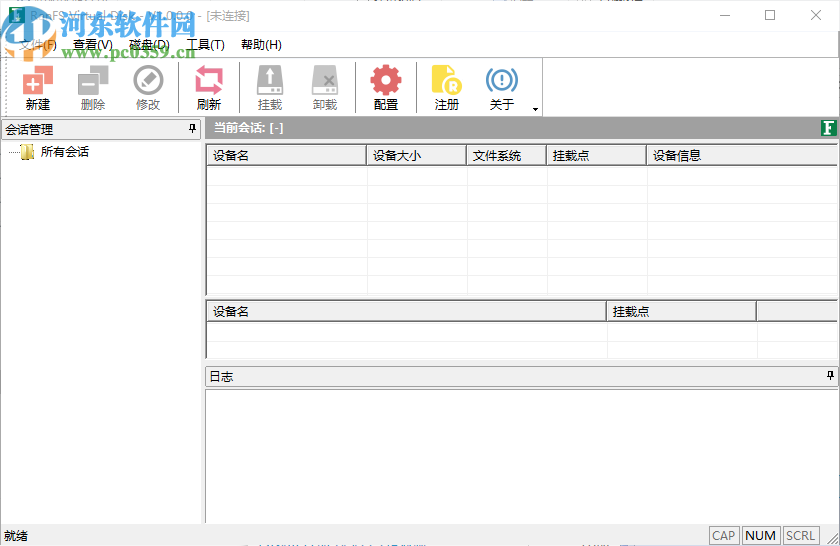Open the 查看(V) menu

pos(93,44)
